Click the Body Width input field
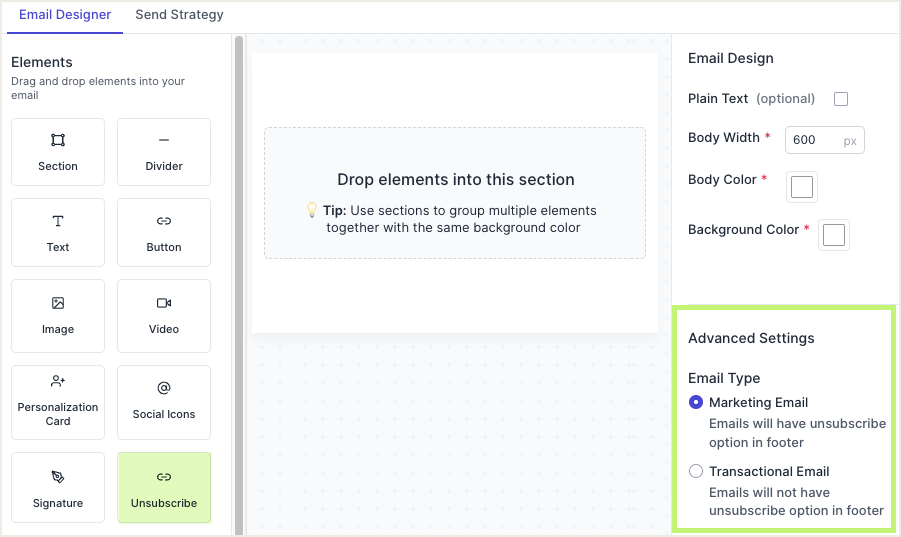Image resolution: width=901 pixels, height=537 pixels. click(x=815, y=141)
